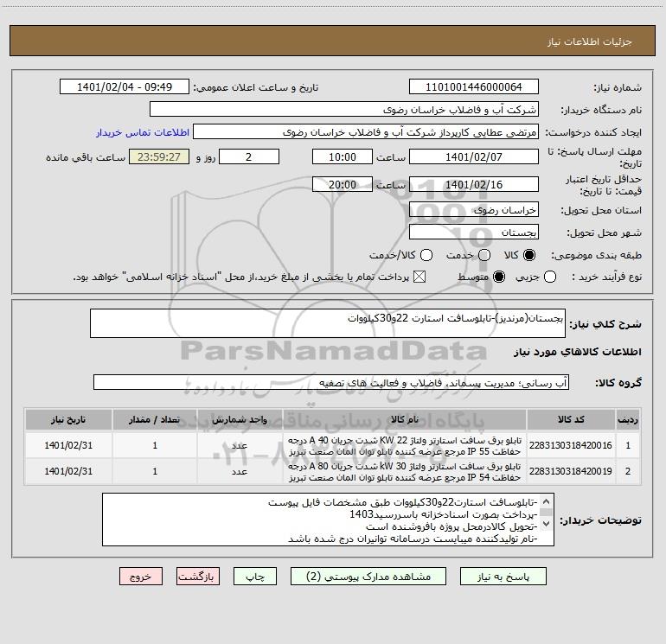Image resolution: width=666 pixels, height=644 pixels.
Task: Click the پاسخ به نیاز button
Action: point(503,576)
